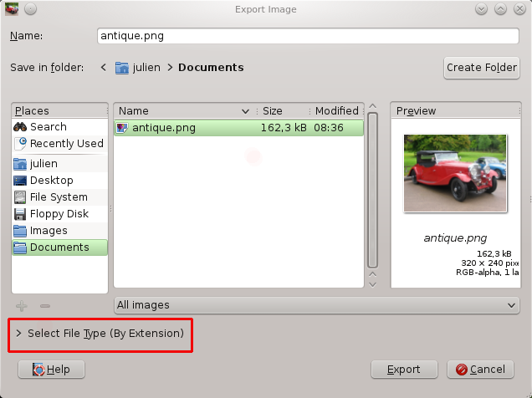Click the scroll up arrow above file list scrollbar
Image resolution: width=532 pixels, height=398 pixels.
tap(372, 106)
